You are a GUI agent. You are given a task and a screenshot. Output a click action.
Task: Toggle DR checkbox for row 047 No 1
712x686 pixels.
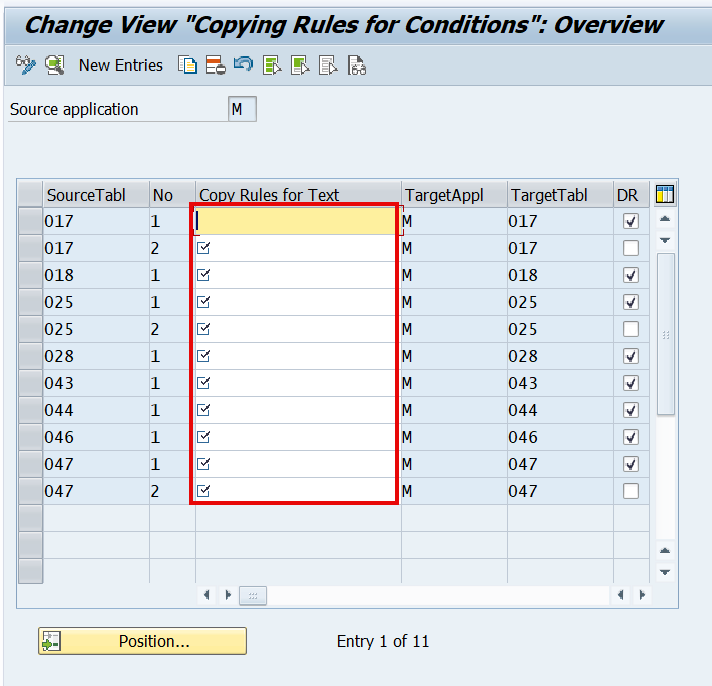coord(631,464)
